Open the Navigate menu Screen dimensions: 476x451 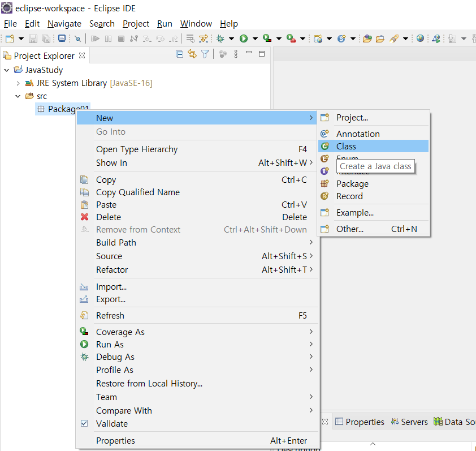64,24
